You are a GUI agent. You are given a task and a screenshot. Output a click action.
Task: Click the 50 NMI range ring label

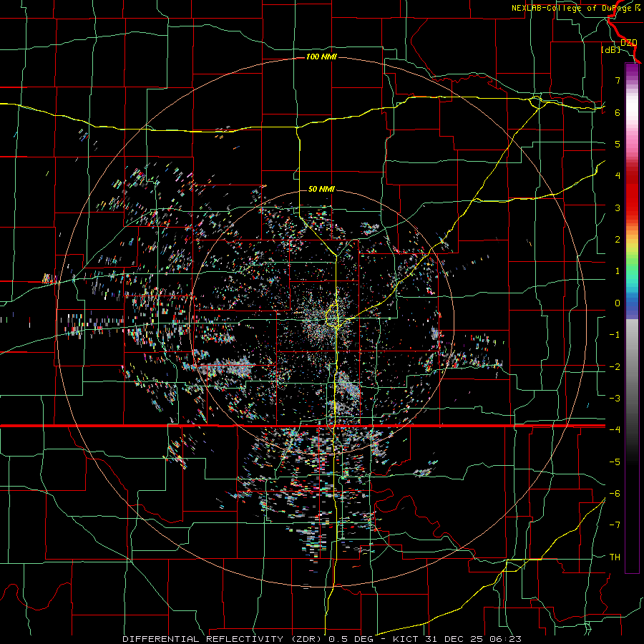tap(321, 189)
